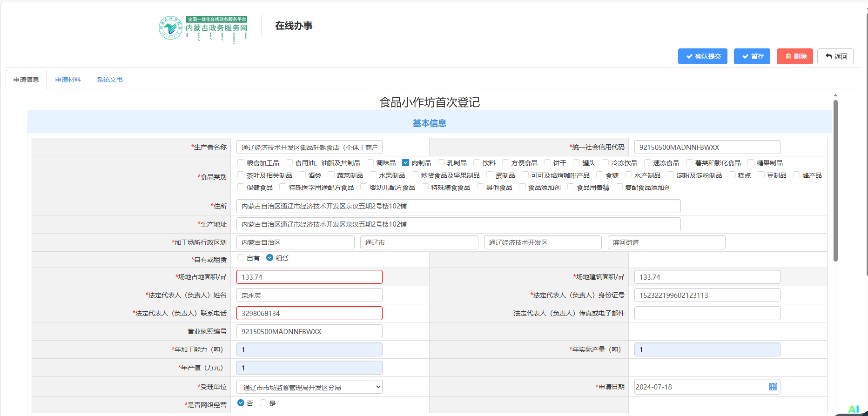Image resolution: width=868 pixels, height=416 pixels.
Task: Save draft with 暂存 button
Action: coord(752,56)
